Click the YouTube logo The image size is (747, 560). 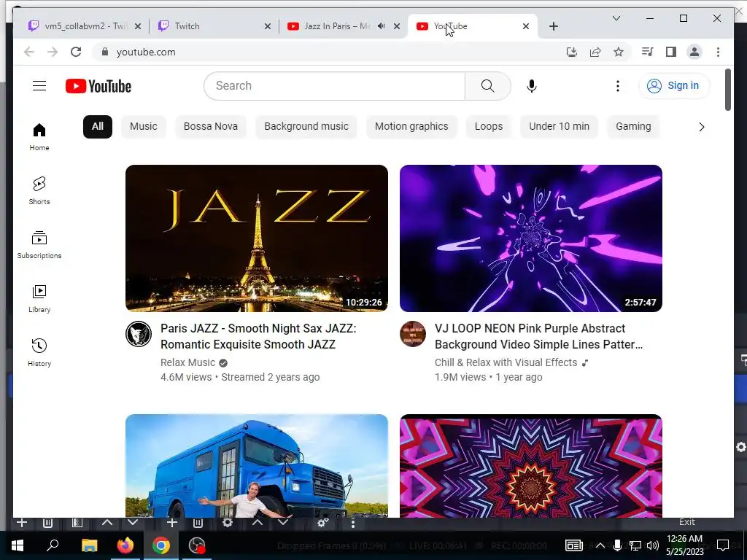click(x=98, y=86)
